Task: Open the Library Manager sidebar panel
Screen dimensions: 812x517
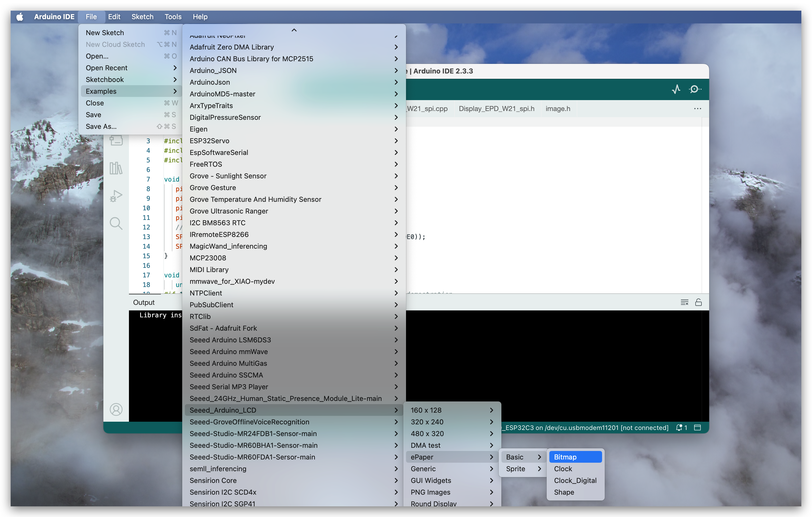Action: point(116,168)
